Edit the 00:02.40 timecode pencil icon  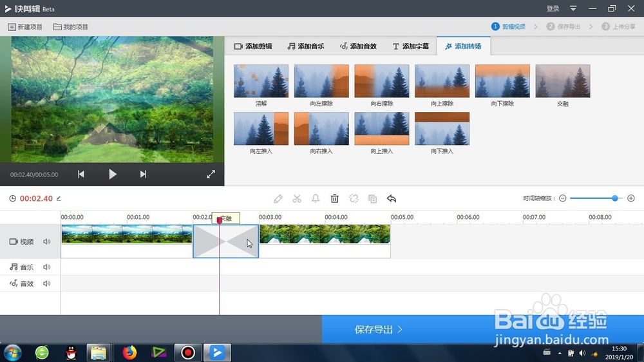click(59, 198)
